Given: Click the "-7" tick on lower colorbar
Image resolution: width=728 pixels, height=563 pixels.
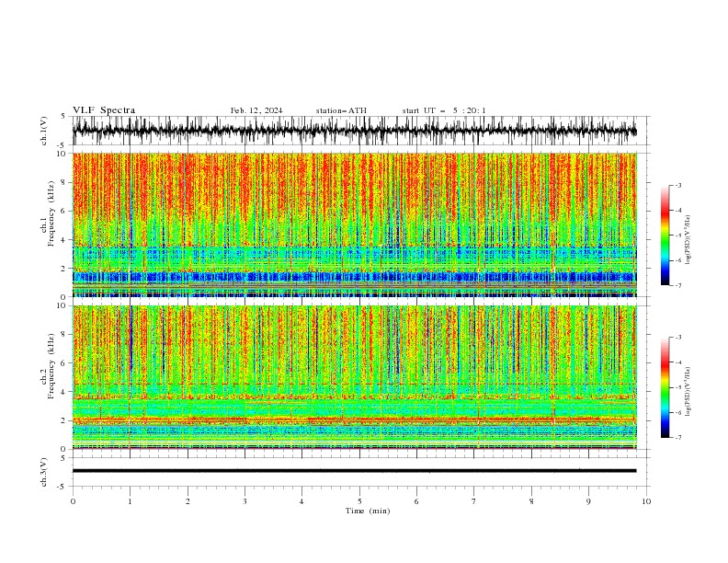Looking at the screenshot, I should (677, 438).
